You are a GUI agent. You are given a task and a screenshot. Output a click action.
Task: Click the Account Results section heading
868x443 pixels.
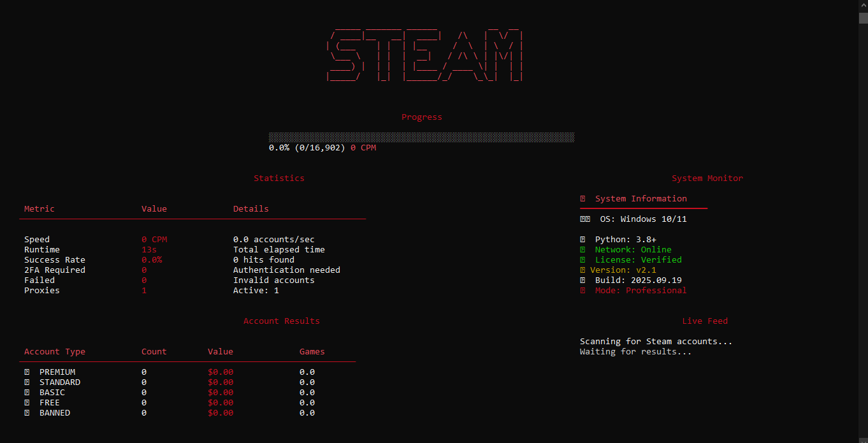point(282,321)
